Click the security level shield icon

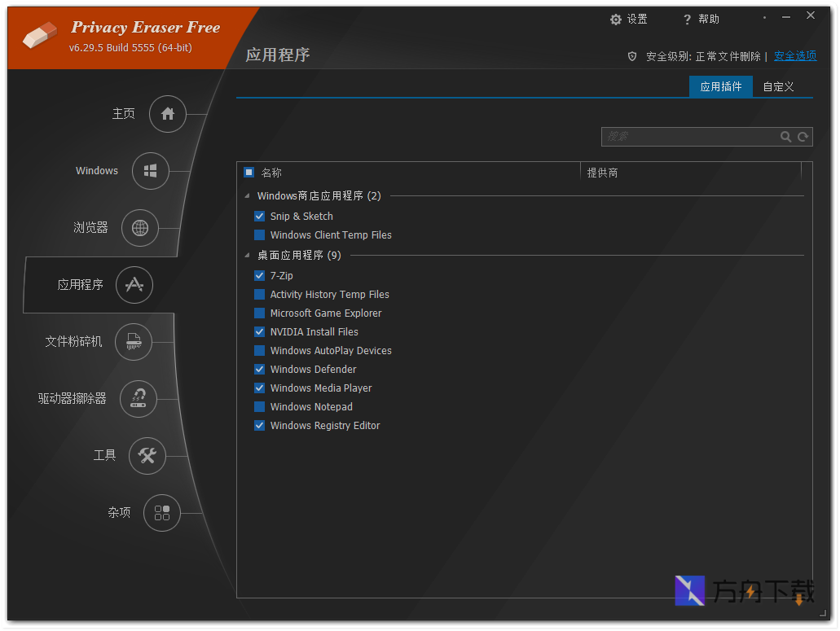click(x=632, y=56)
